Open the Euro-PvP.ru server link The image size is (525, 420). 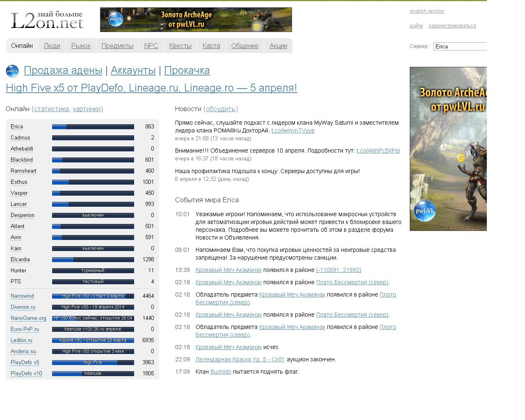point(25,329)
